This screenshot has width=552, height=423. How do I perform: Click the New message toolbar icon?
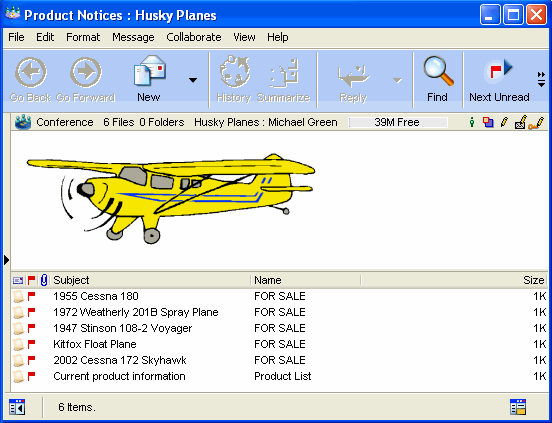(x=150, y=71)
